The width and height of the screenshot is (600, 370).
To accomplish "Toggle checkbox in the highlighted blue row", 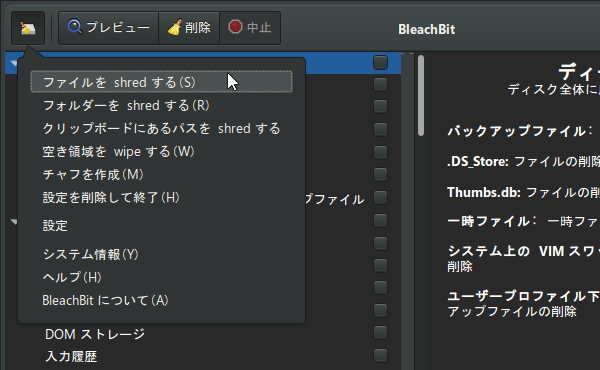I will [x=380, y=63].
